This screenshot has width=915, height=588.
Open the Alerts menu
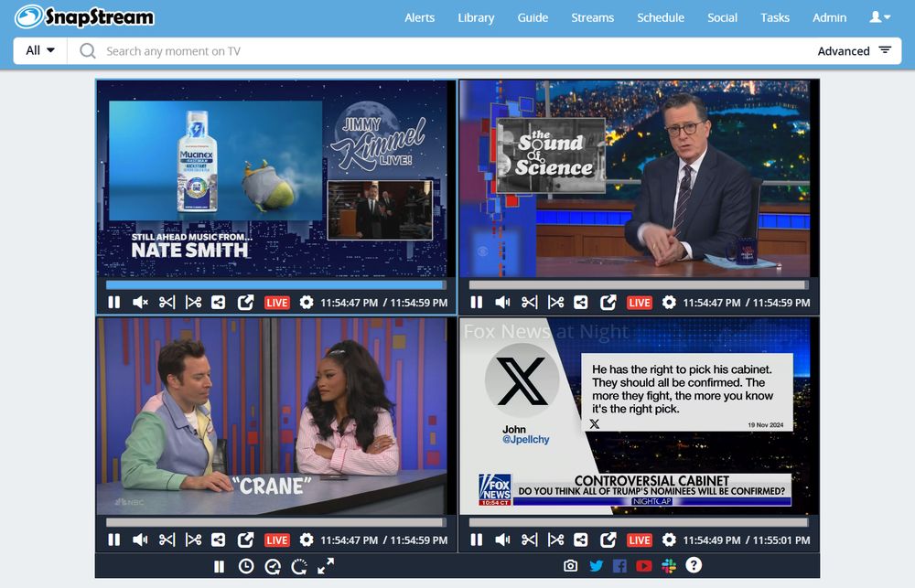click(420, 17)
